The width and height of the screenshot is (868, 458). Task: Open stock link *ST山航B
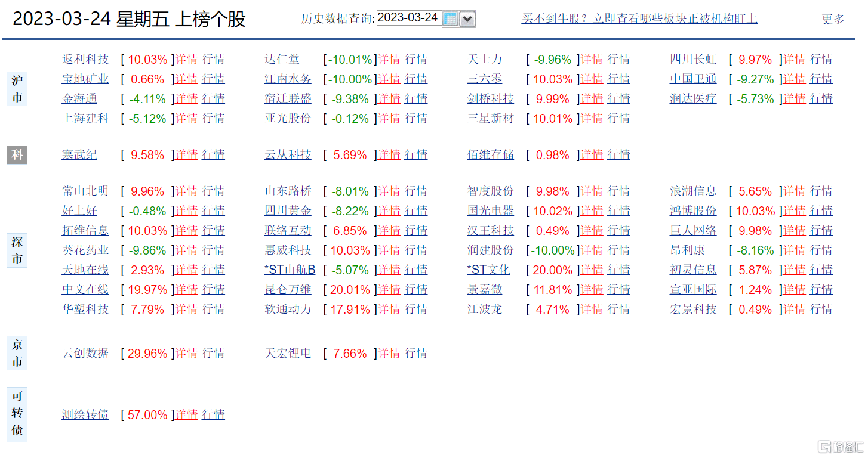(290, 270)
